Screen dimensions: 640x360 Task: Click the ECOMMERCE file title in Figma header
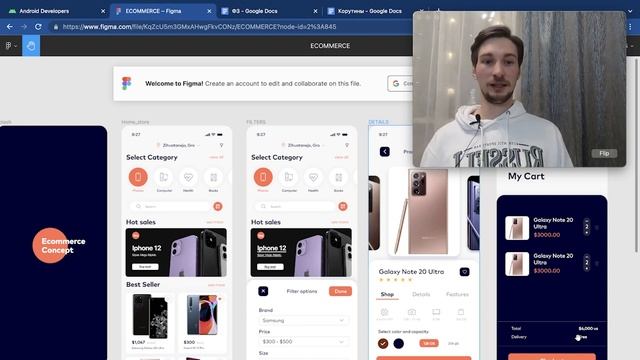[330, 46]
